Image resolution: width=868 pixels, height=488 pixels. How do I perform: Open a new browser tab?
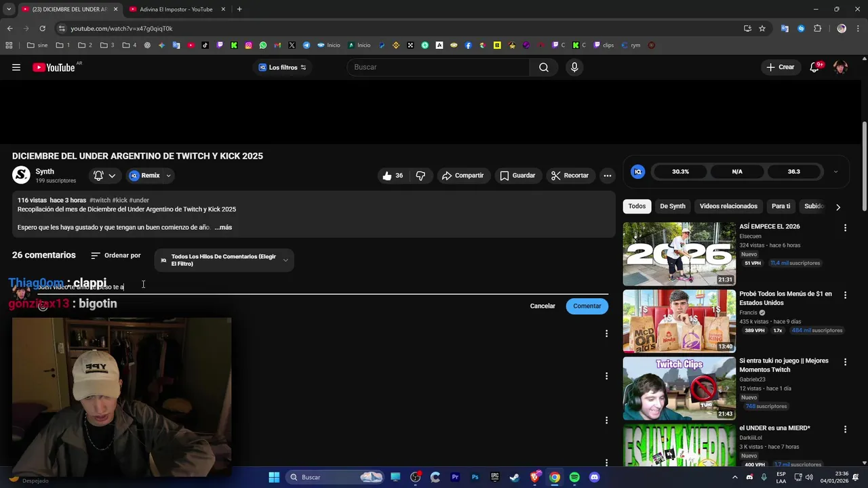(239, 9)
